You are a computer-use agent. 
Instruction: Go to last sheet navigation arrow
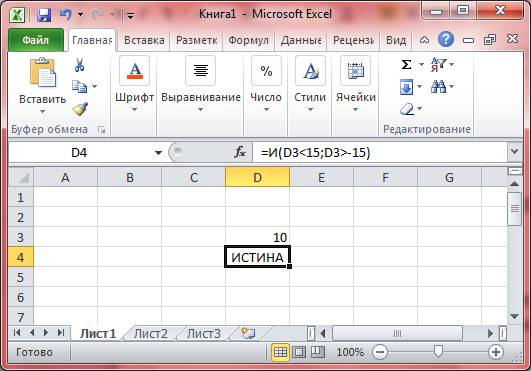[x=61, y=333]
